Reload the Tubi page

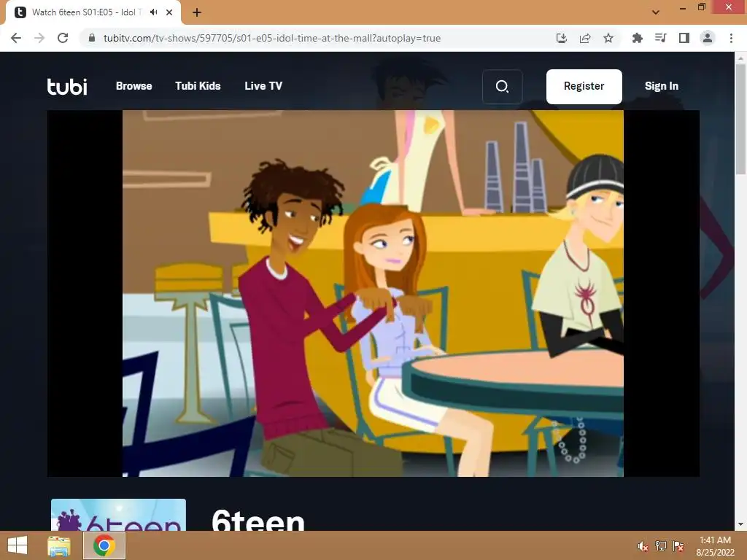pyautogui.click(x=63, y=38)
